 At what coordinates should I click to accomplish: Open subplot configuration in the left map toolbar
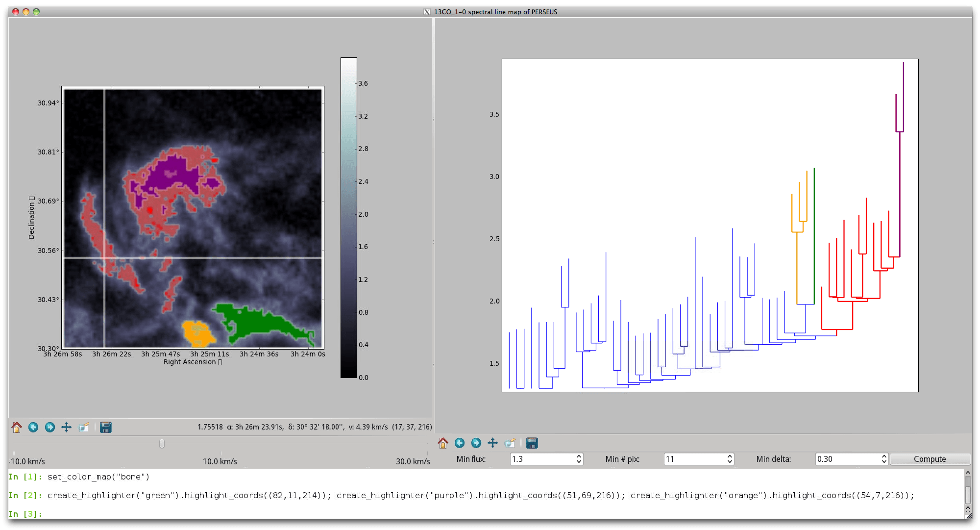(x=84, y=427)
